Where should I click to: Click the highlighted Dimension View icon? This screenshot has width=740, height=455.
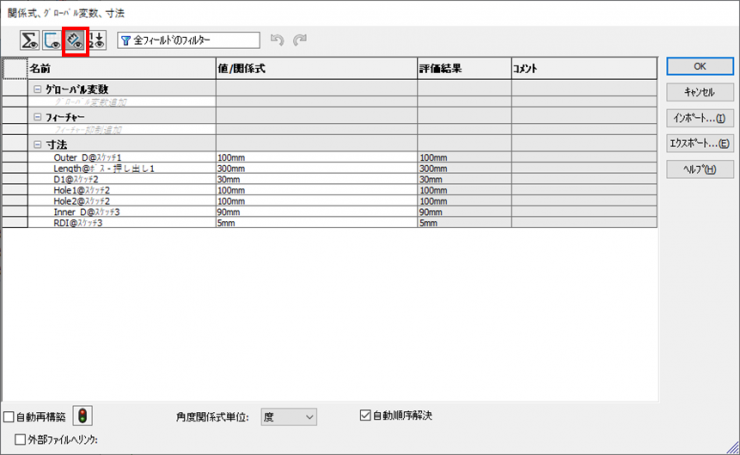tap(75, 41)
